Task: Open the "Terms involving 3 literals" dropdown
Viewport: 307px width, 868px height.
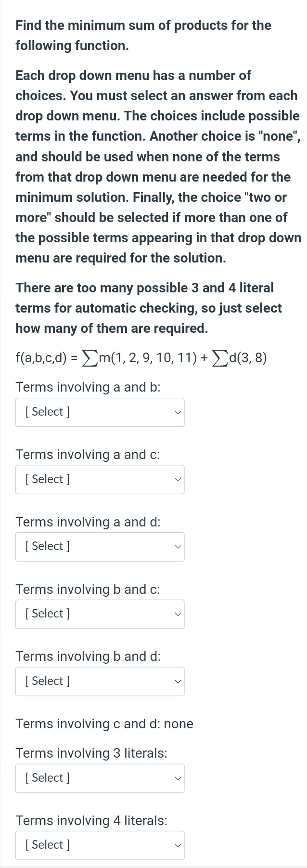Action: (100, 778)
